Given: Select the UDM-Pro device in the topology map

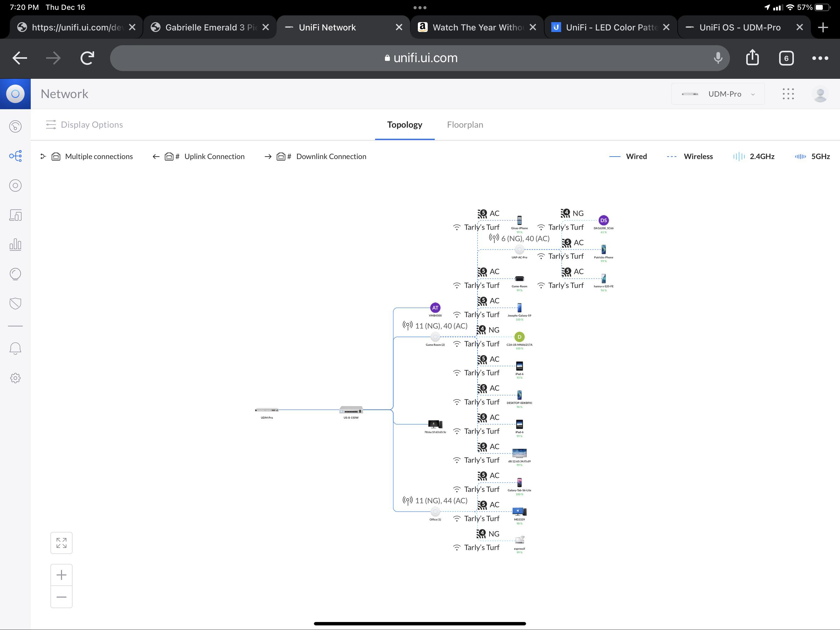Looking at the screenshot, I should pos(267,410).
